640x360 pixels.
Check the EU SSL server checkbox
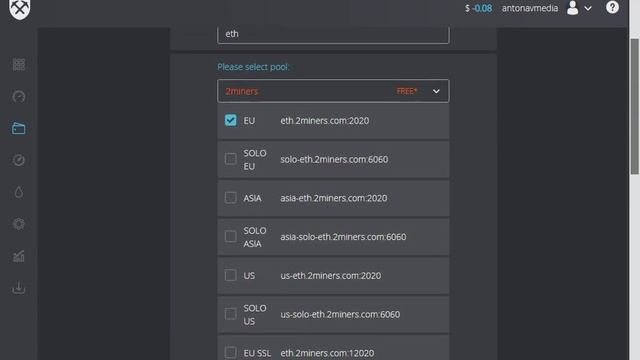pyautogui.click(x=231, y=352)
